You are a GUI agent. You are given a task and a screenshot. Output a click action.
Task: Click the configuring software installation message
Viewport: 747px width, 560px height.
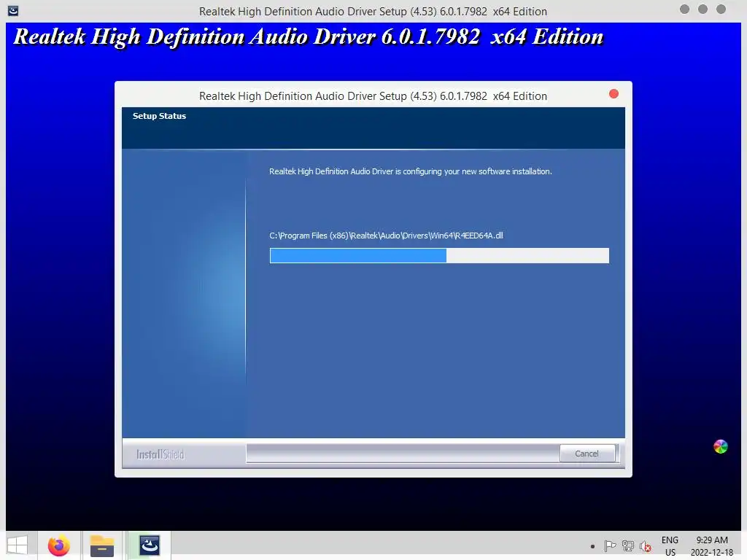click(x=410, y=171)
